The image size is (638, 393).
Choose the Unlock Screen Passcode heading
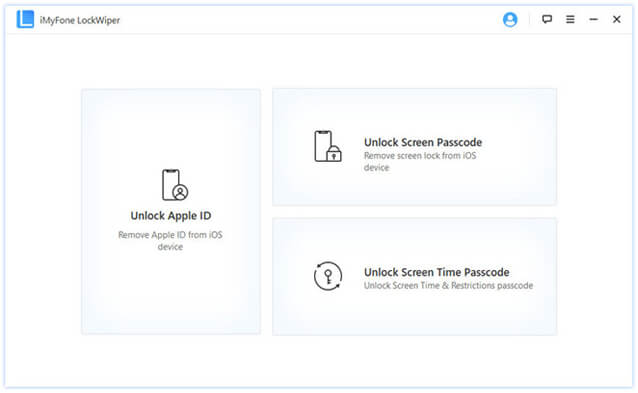[423, 142]
